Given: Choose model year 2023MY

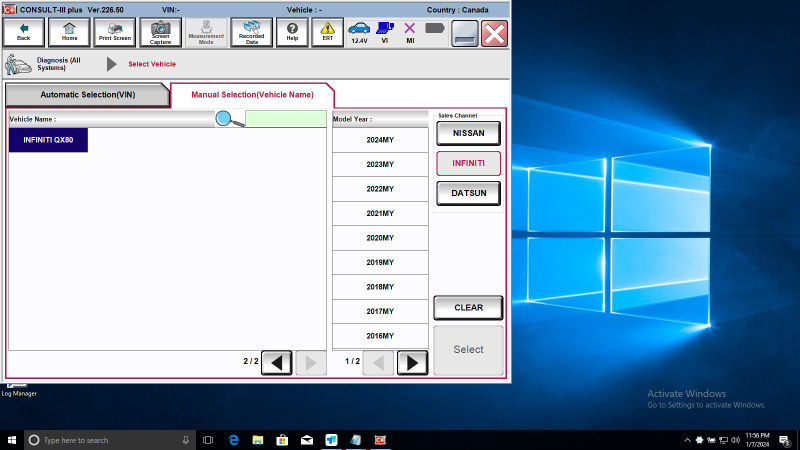Looking at the screenshot, I should pyautogui.click(x=380, y=164).
